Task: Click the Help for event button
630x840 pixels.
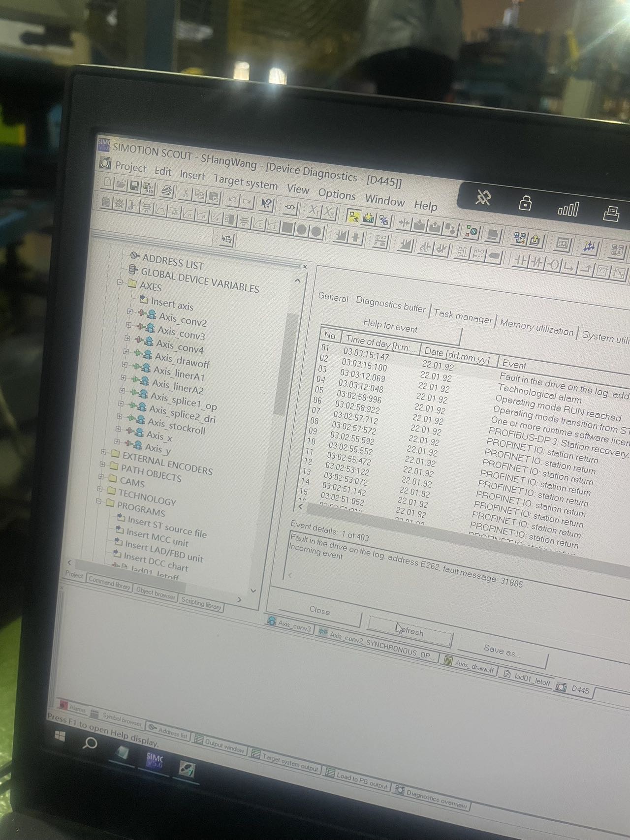Action: [x=390, y=326]
